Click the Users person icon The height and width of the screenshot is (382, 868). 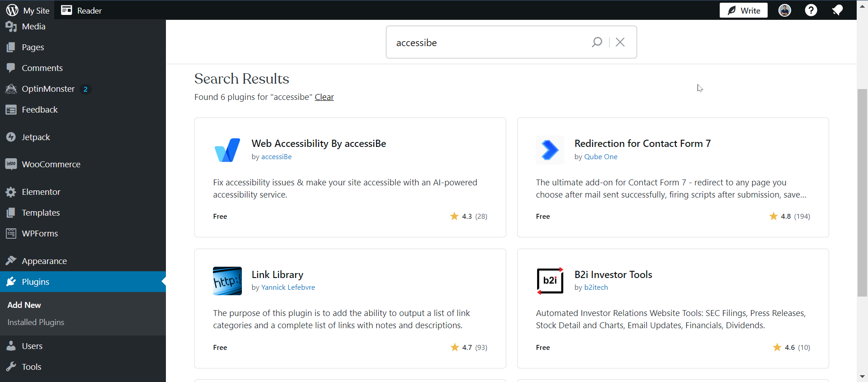click(x=11, y=346)
